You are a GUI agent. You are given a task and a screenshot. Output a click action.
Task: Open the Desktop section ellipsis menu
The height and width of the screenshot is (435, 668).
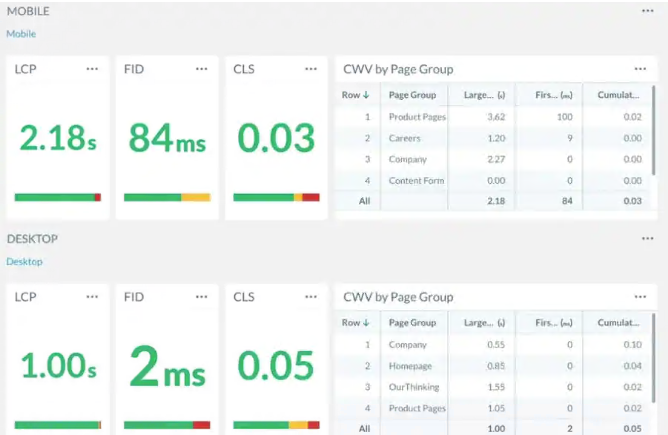pyautogui.click(x=648, y=239)
